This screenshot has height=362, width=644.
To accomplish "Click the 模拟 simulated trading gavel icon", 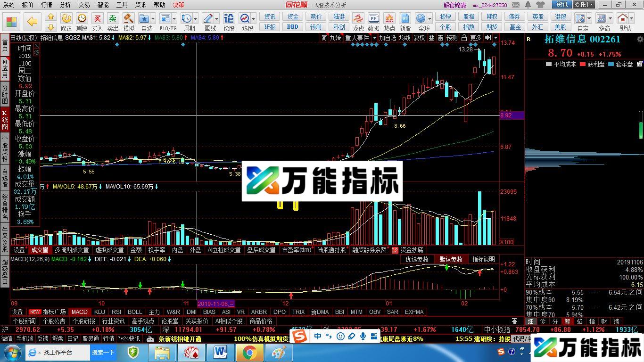I will click(128, 19).
